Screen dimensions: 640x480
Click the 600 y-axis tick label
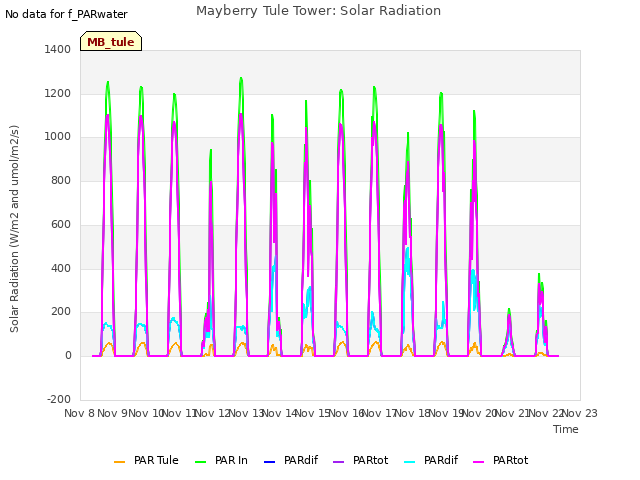61,224
